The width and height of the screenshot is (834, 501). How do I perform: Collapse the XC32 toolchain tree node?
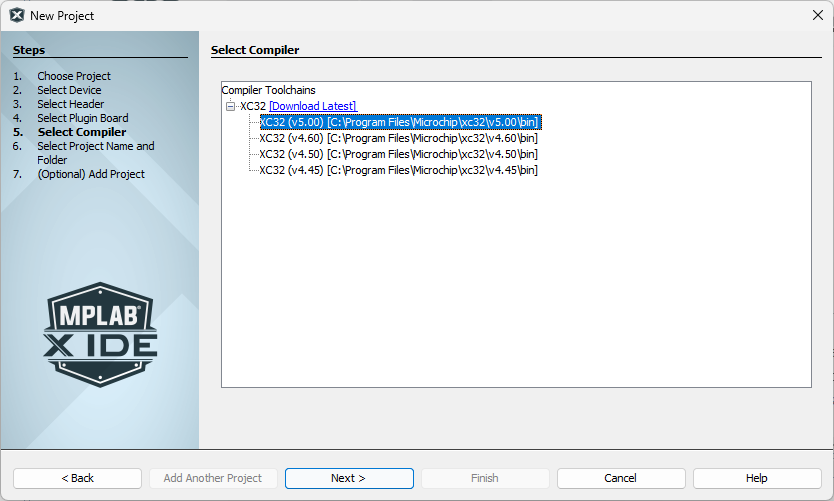(x=230, y=106)
